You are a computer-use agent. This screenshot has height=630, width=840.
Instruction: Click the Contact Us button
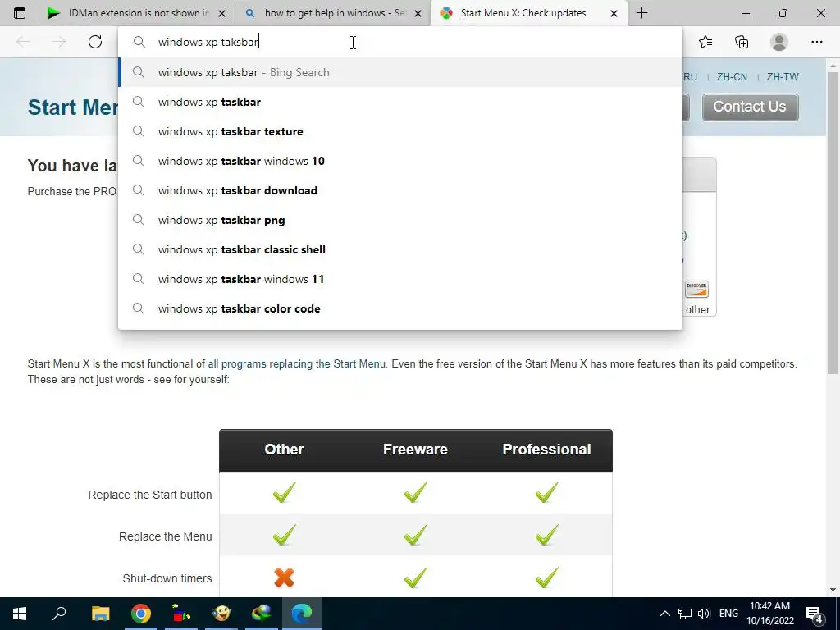(x=750, y=107)
